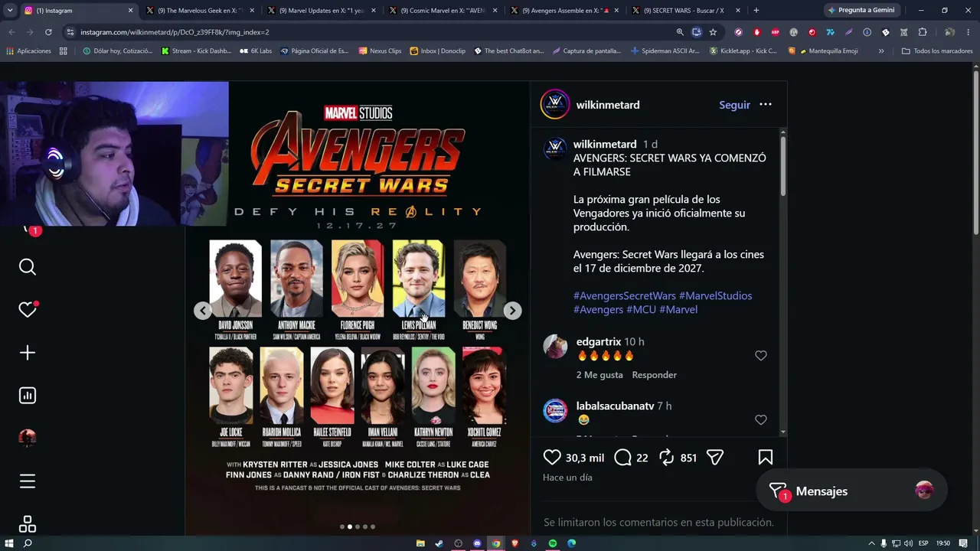Switch to Avengers Assemble X tab

564,11
